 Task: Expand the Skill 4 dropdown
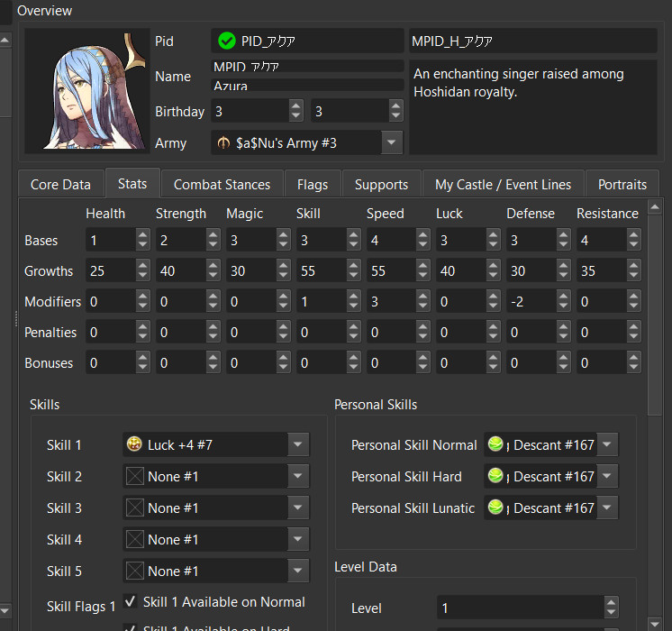coord(298,539)
